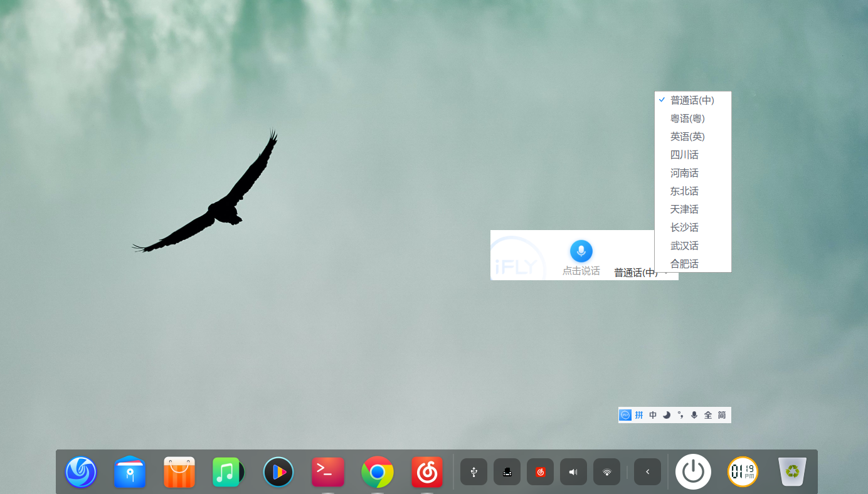Toggle the 中 Chinese/English input mode
The image size is (868, 494).
tap(653, 415)
